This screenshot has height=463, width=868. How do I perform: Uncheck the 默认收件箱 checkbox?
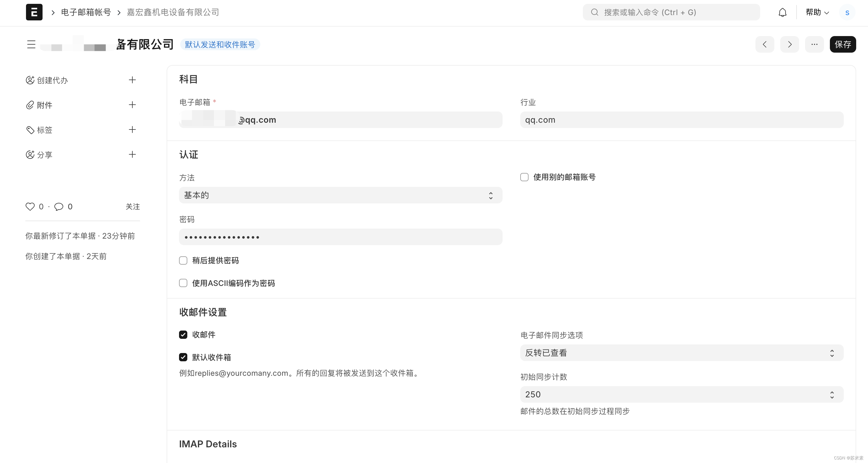click(x=183, y=357)
